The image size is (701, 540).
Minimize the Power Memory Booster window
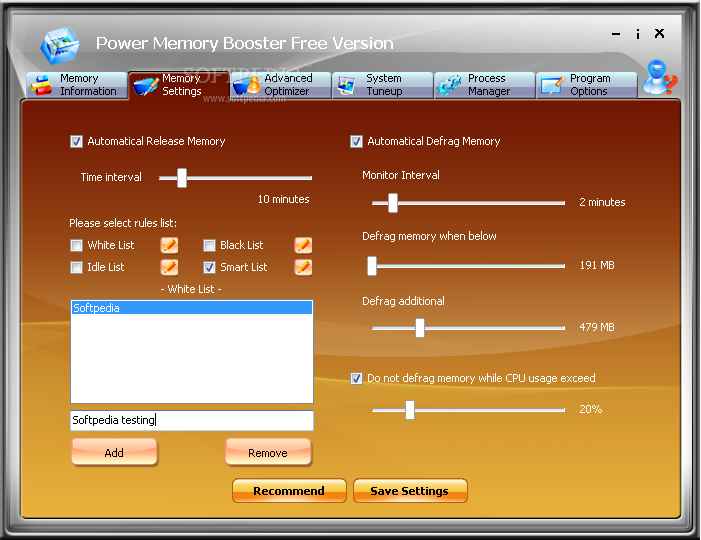(x=616, y=34)
